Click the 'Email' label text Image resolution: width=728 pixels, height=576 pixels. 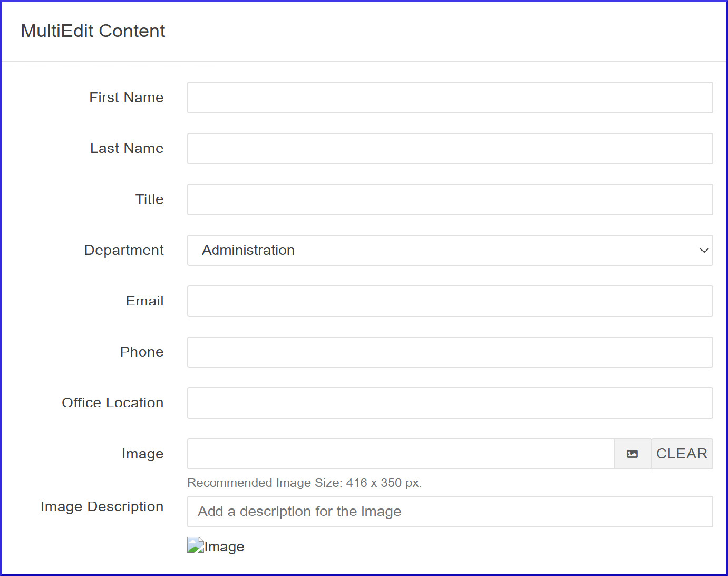[144, 301]
